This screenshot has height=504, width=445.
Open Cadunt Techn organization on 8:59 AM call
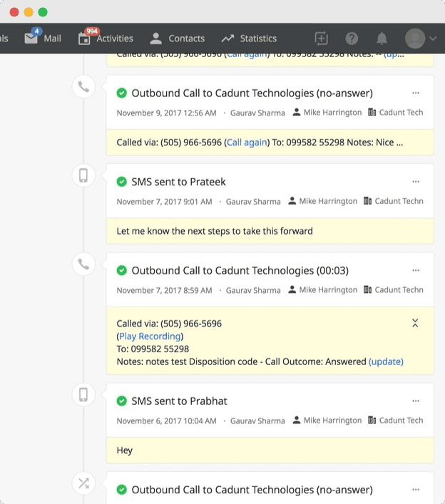(x=393, y=290)
